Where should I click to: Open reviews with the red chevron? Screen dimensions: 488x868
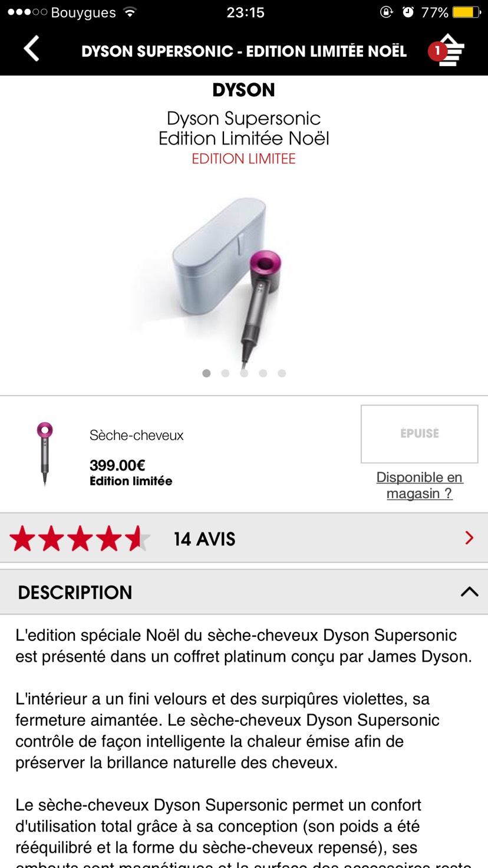pyautogui.click(x=469, y=538)
